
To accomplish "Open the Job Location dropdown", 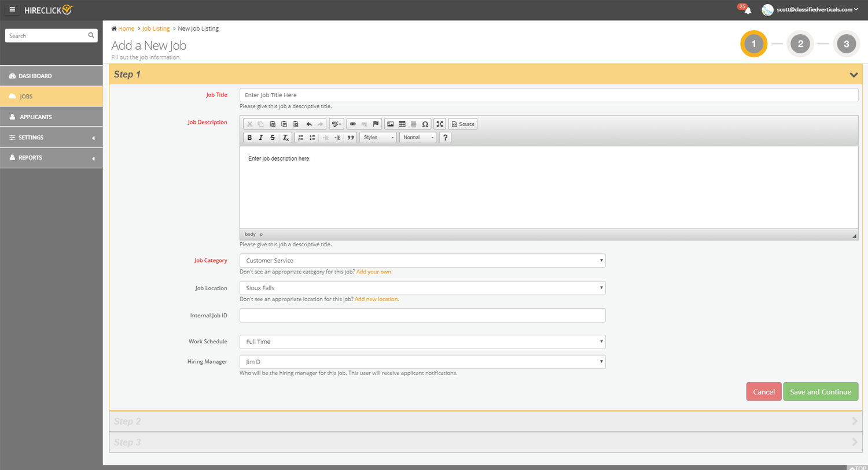I will coord(422,288).
